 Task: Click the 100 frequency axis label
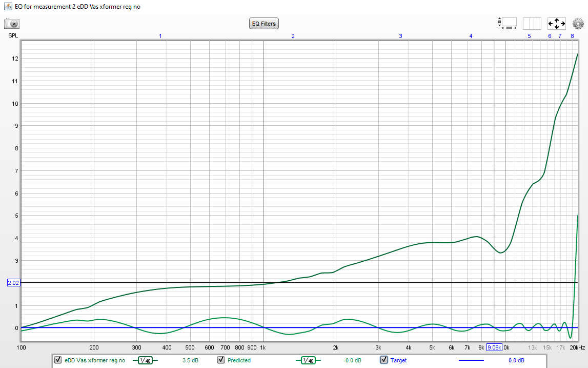pos(22,347)
